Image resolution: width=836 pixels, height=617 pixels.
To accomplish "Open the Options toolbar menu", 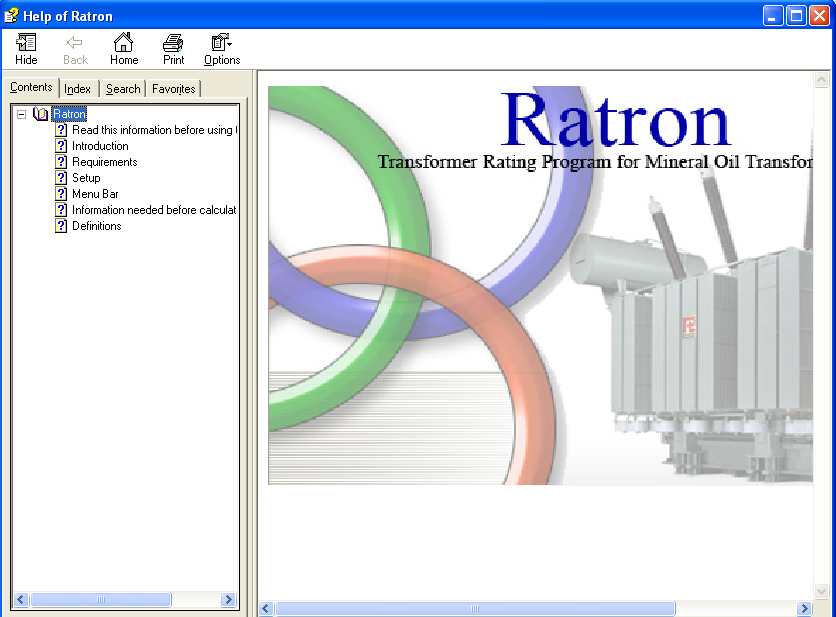I will [x=222, y=49].
